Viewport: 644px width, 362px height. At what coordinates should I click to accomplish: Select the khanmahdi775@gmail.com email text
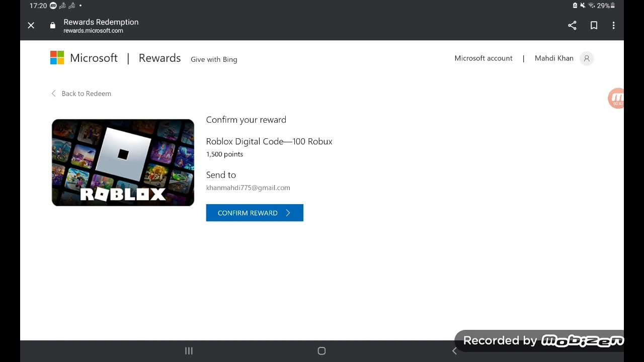coord(248,188)
